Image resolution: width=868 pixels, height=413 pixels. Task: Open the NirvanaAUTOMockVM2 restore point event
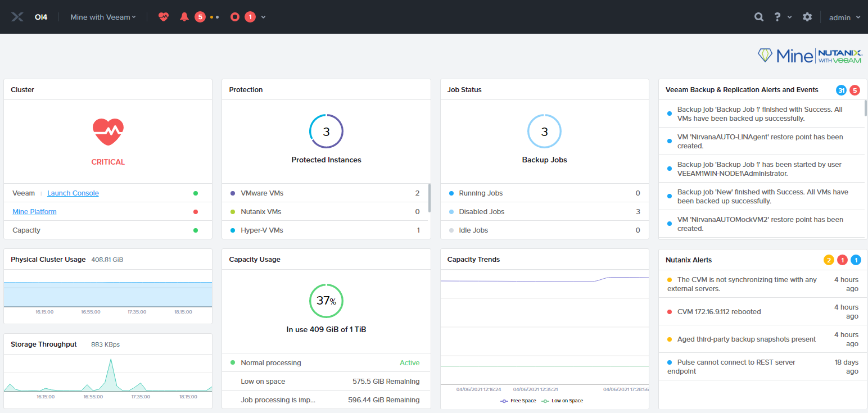pyautogui.click(x=761, y=224)
